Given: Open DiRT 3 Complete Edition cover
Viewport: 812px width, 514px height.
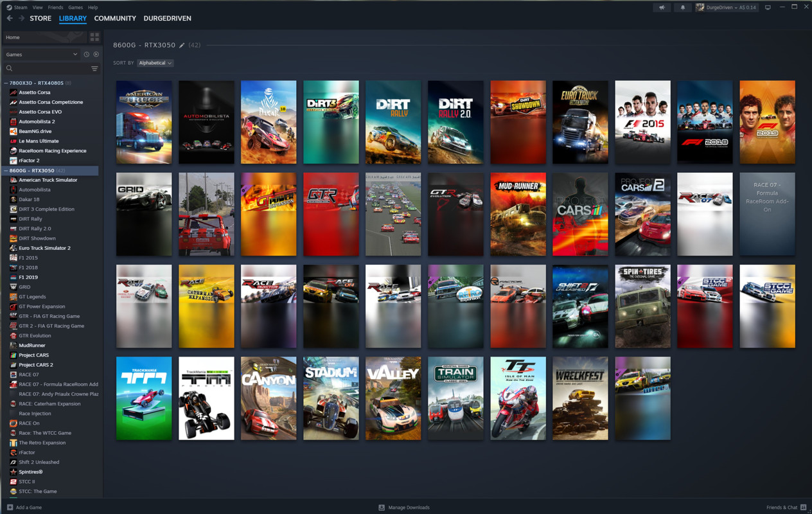Looking at the screenshot, I should click(331, 122).
